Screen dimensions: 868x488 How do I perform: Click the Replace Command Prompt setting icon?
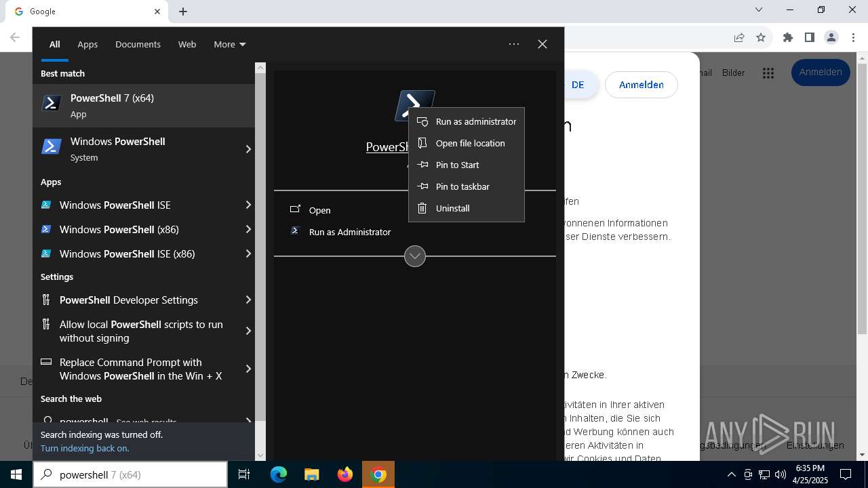pyautogui.click(x=46, y=362)
